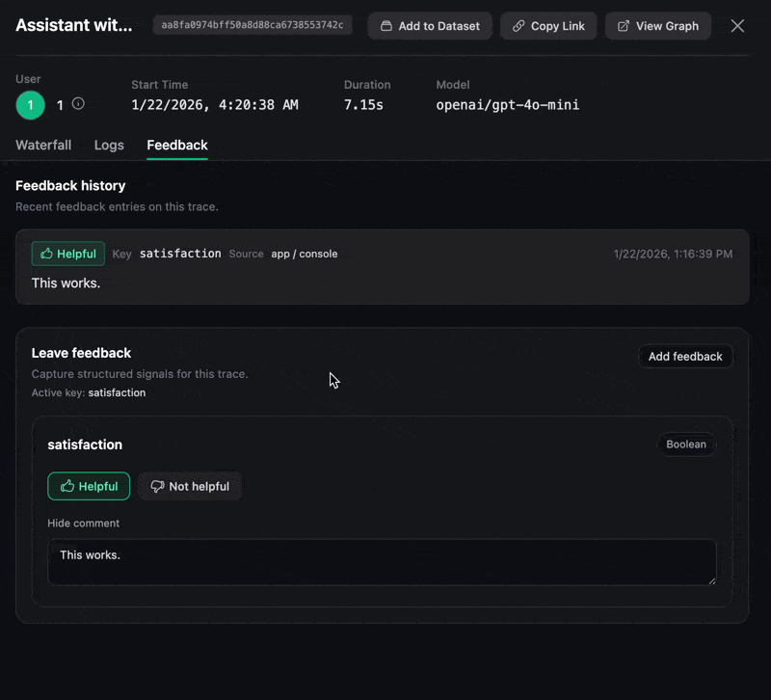Viewport: 771px width, 700px height.
Task: Copy the trace link via Copy Link
Action: pos(548,26)
